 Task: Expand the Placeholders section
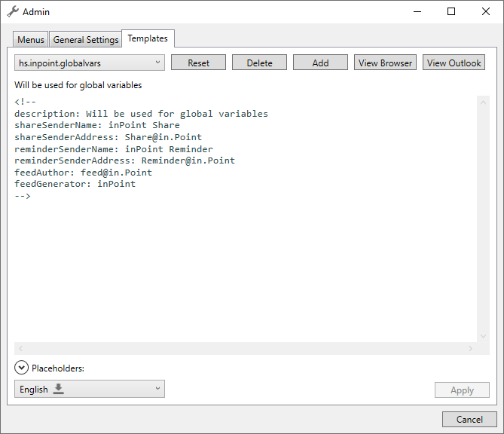coord(21,368)
